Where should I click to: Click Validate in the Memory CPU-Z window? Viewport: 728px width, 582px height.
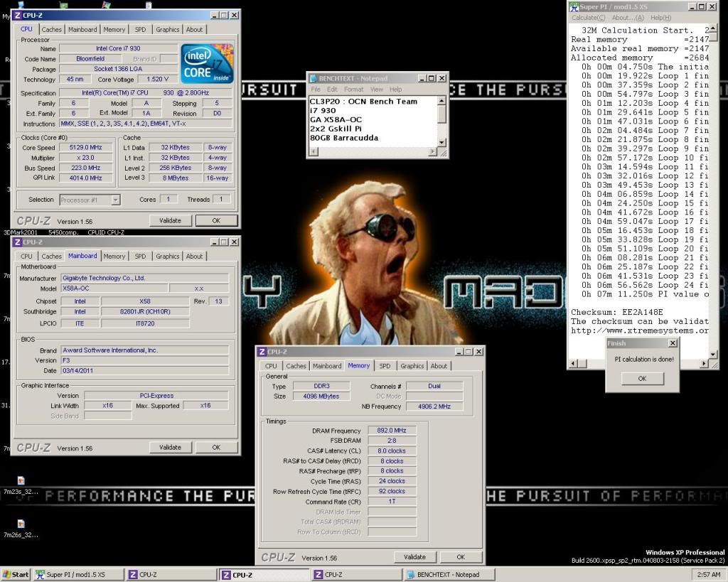(414, 557)
